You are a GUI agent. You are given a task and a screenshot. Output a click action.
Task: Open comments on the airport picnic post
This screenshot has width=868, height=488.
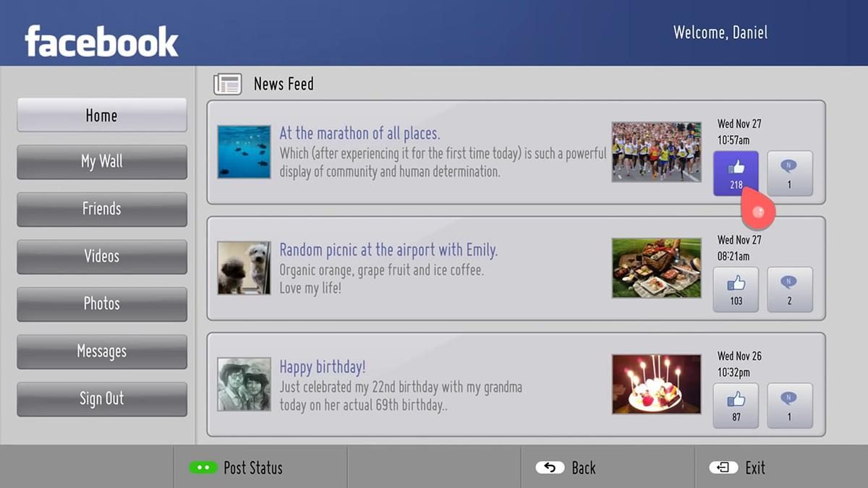click(789, 290)
